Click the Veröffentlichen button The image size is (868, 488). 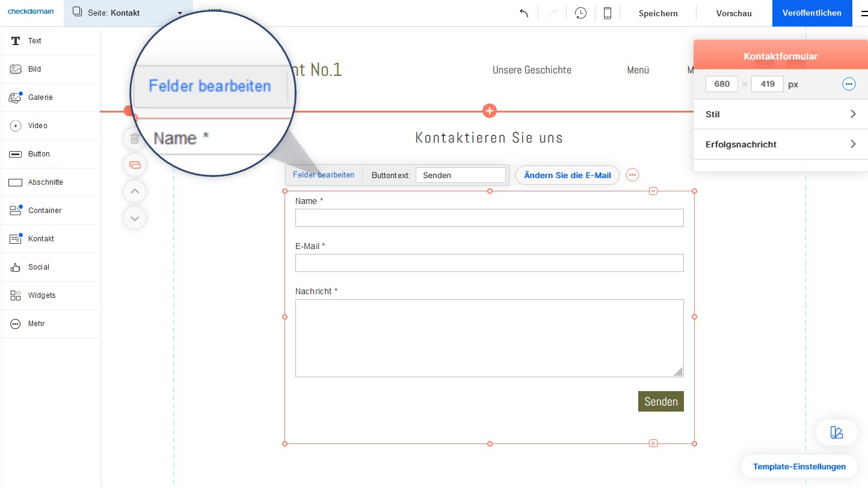[x=811, y=13]
